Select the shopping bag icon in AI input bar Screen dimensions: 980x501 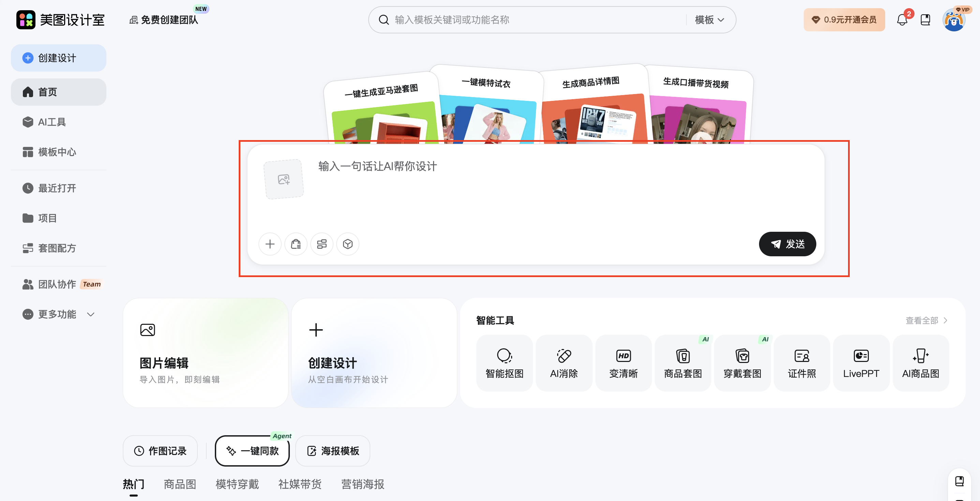pyautogui.click(x=296, y=244)
